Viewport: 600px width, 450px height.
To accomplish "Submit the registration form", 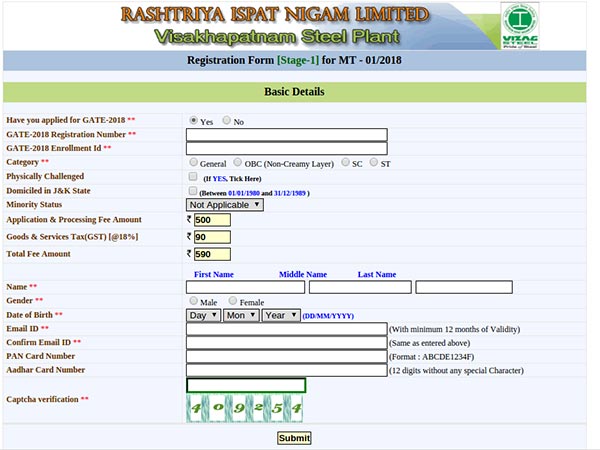I will tap(294, 438).
